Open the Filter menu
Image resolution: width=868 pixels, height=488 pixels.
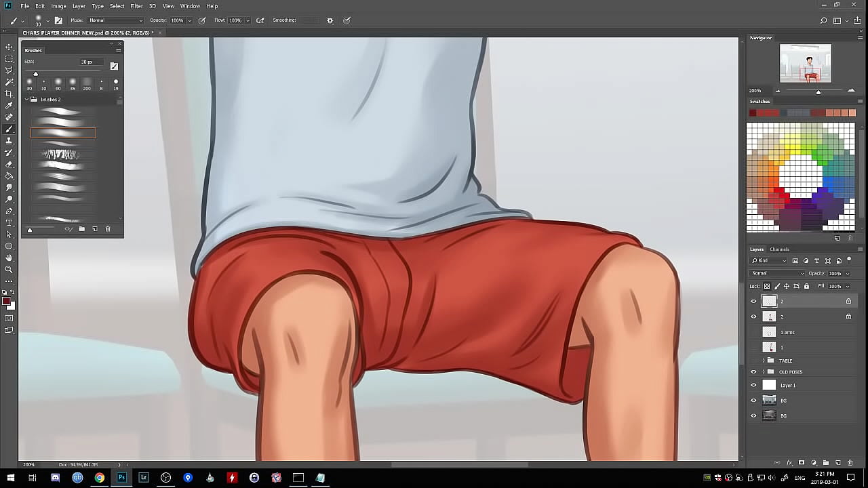click(136, 6)
